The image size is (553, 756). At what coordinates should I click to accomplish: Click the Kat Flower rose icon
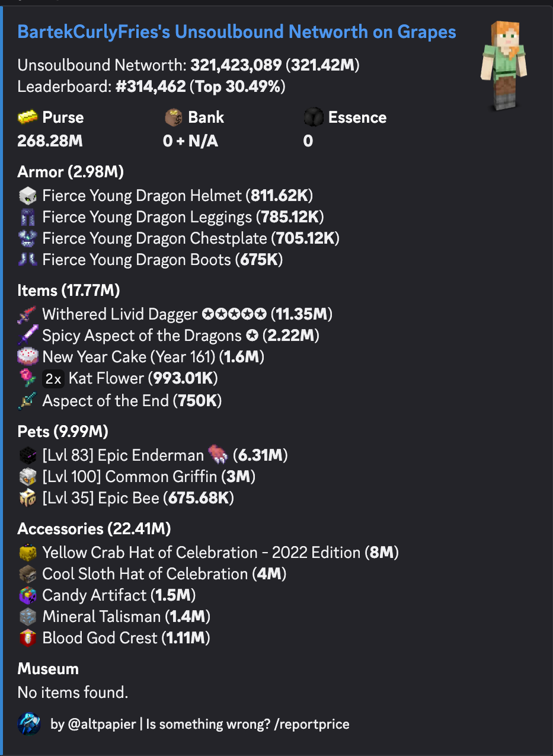[28, 378]
